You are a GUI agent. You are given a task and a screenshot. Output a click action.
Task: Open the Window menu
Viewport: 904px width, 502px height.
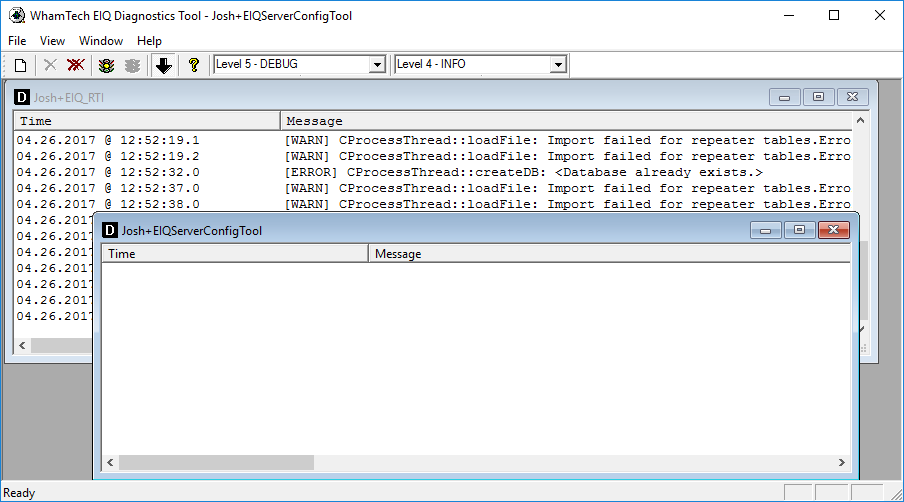click(101, 41)
